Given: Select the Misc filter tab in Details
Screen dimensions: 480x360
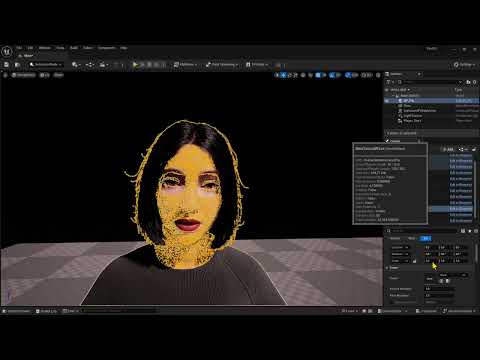Looking at the screenshot, I should click(412, 238).
